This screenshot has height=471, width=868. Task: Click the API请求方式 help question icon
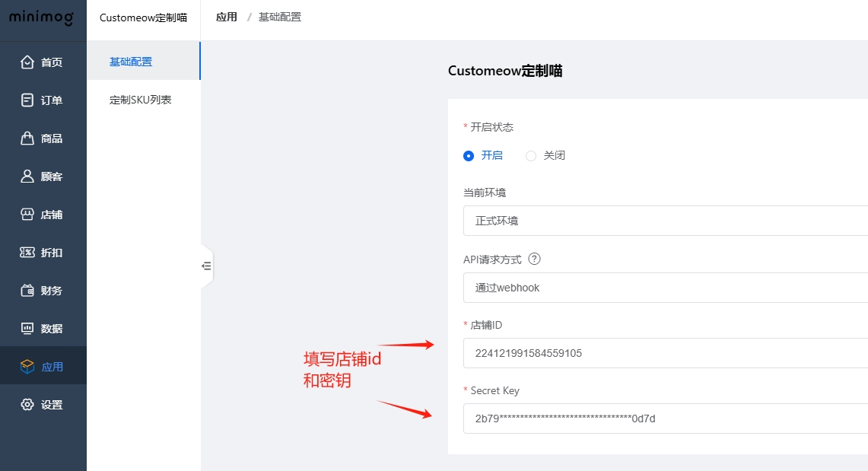point(534,259)
